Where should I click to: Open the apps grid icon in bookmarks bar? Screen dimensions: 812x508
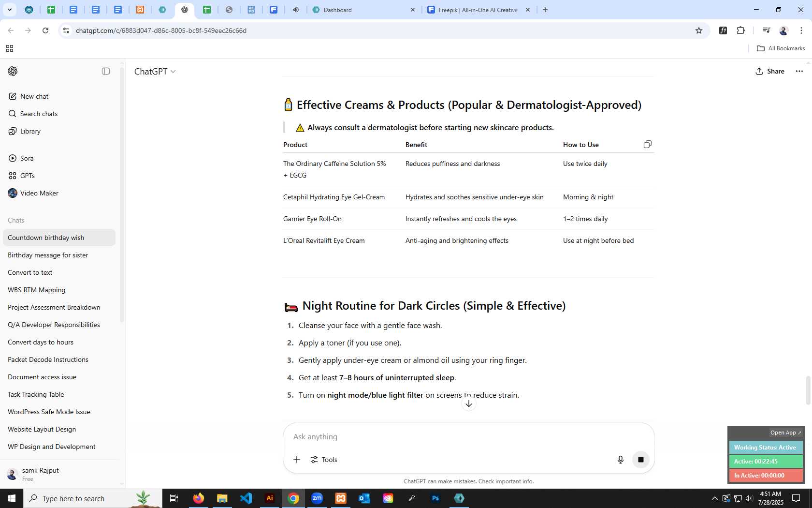tap(10, 48)
